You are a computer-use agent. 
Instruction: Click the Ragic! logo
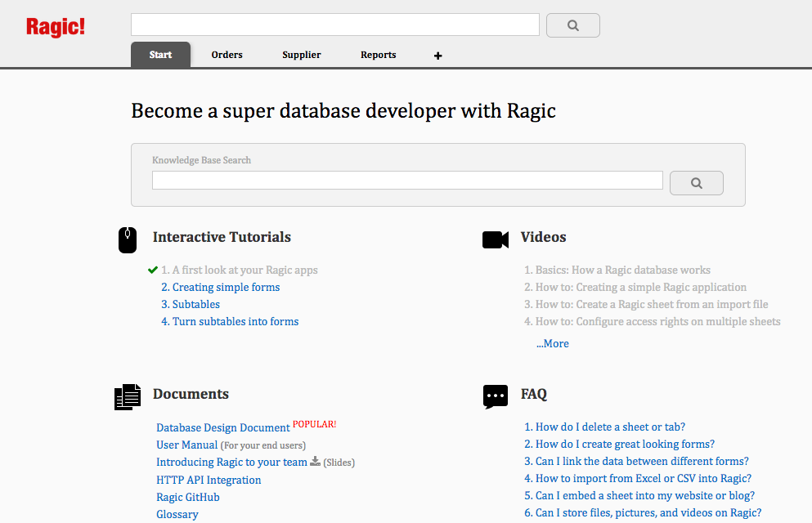click(x=56, y=27)
